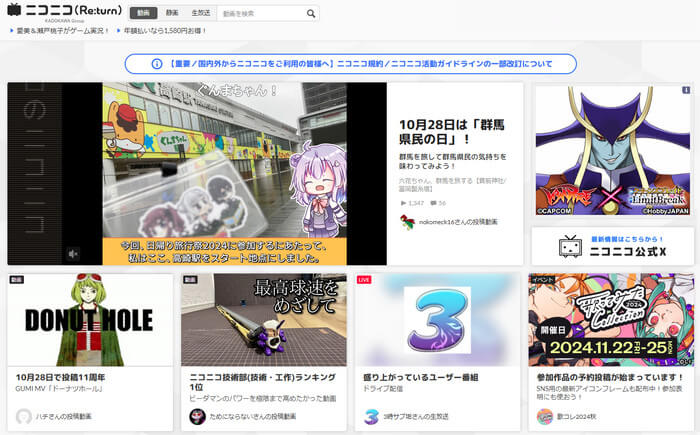This screenshot has width=700, height=435.
Task: Click the 歌コレ2024秋 avatar icon
Action: pos(545,416)
